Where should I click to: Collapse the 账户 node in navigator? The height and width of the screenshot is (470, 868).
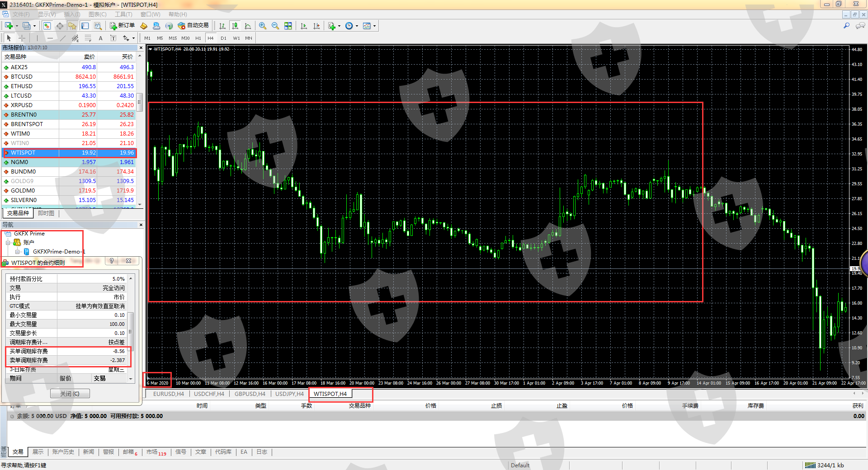8,243
